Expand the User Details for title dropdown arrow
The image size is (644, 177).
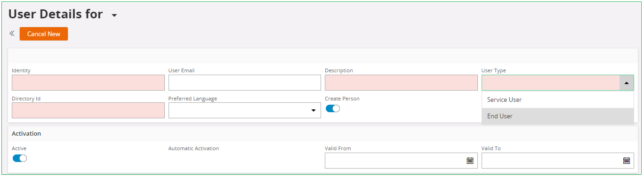pyautogui.click(x=114, y=15)
